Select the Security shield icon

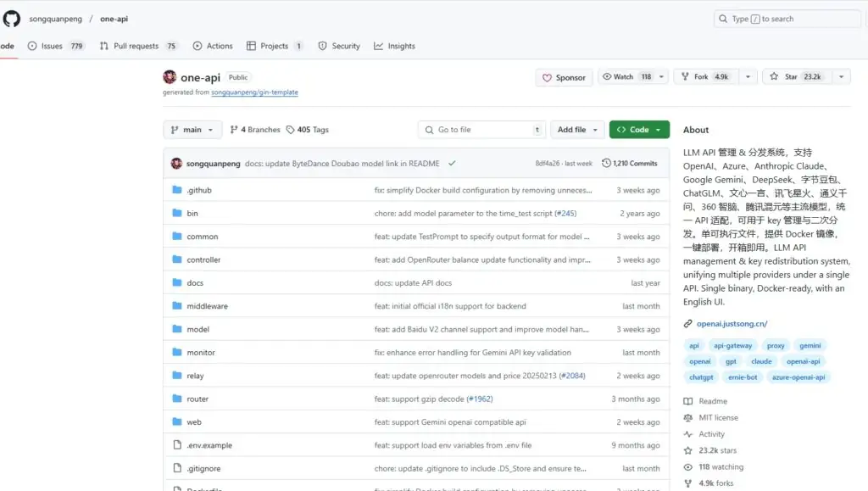pyautogui.click(x=321, y=46)
